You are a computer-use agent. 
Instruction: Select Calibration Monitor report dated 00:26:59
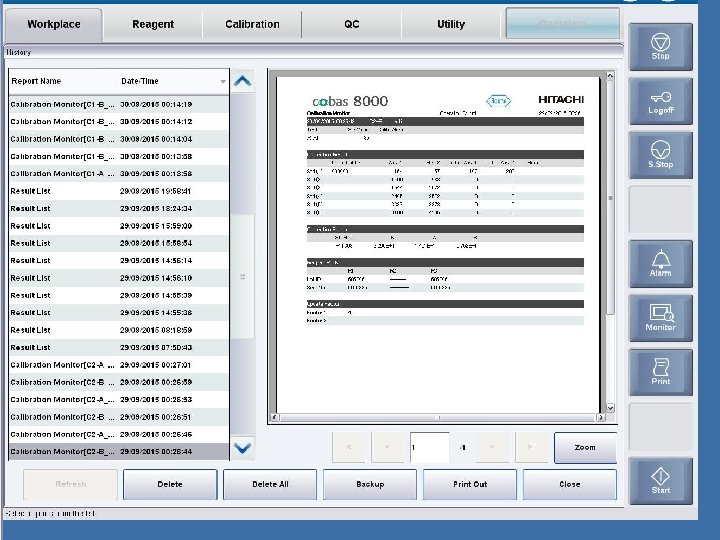coord(118,382)
